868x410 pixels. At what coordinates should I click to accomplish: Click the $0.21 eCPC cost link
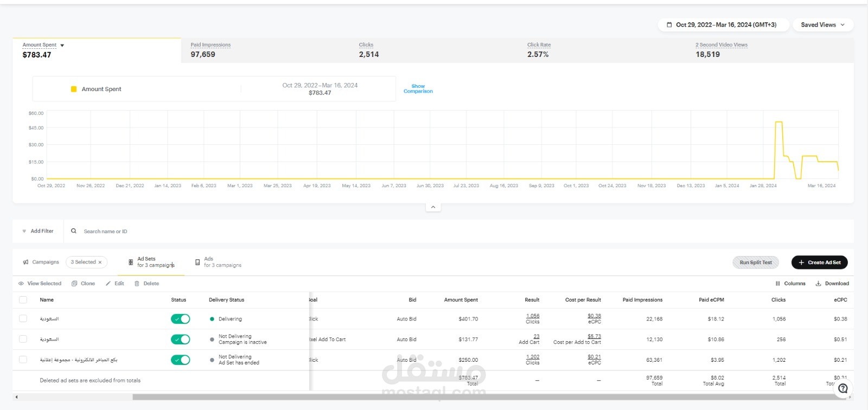point(595,357)
